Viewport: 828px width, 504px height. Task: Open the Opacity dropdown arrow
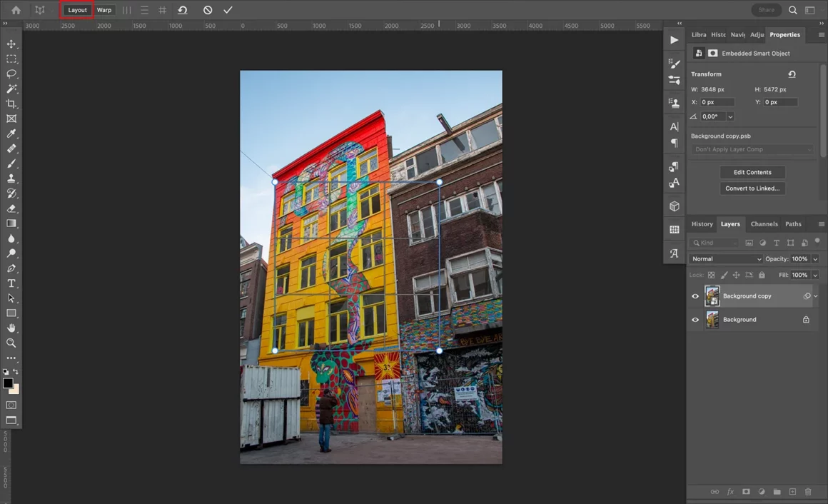[815, 259]
